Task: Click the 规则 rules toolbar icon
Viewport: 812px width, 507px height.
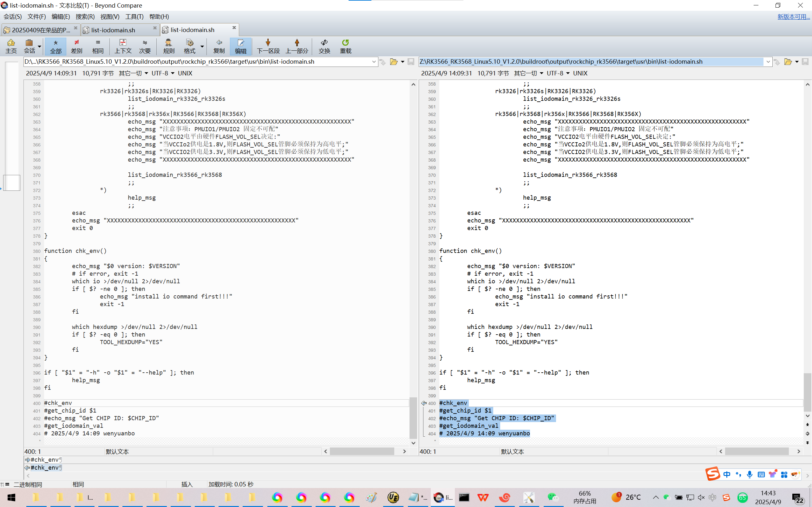Action: coord(168,46)
